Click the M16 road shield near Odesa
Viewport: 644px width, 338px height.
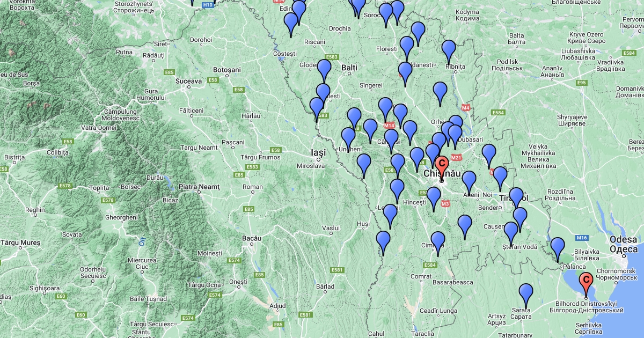click(583, 238)
